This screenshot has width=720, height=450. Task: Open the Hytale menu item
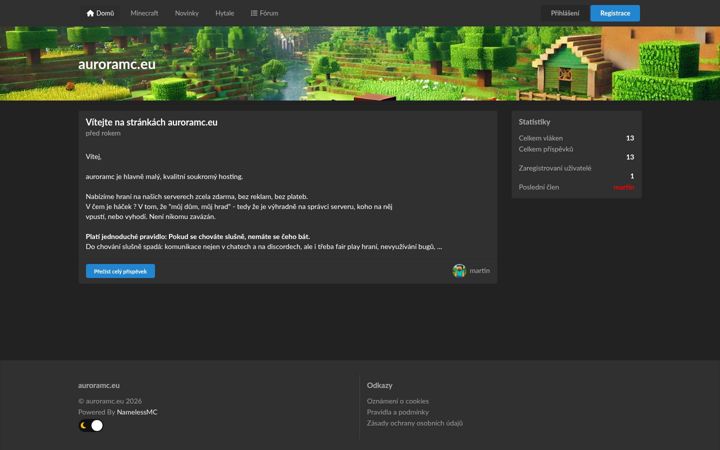coord(225,13)
